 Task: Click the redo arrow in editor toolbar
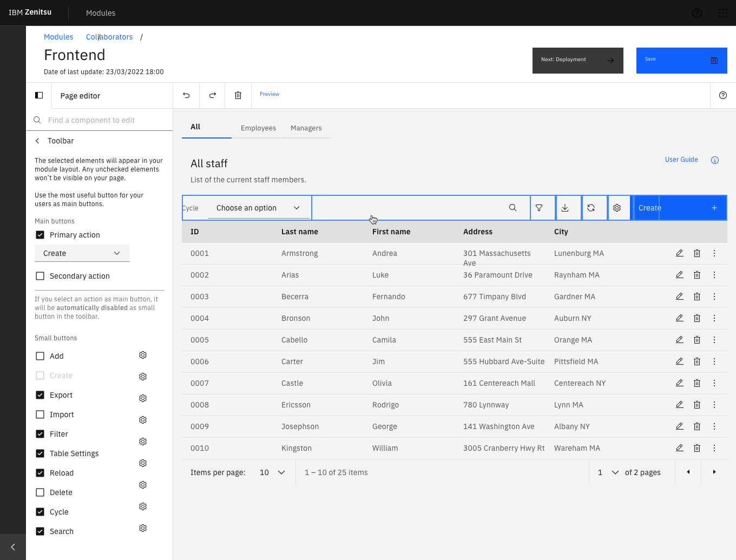tap(213, 95)
